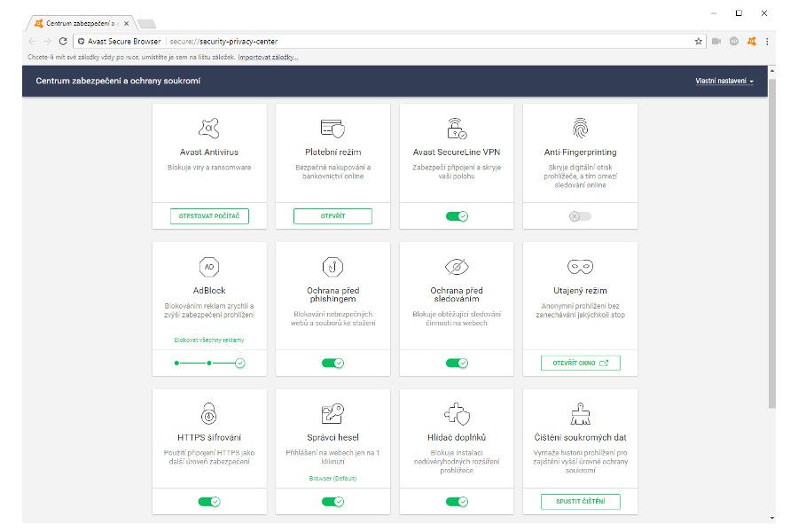Click the Avast Antivirus spider icon

pyautogui.click(x=209, y=127)
